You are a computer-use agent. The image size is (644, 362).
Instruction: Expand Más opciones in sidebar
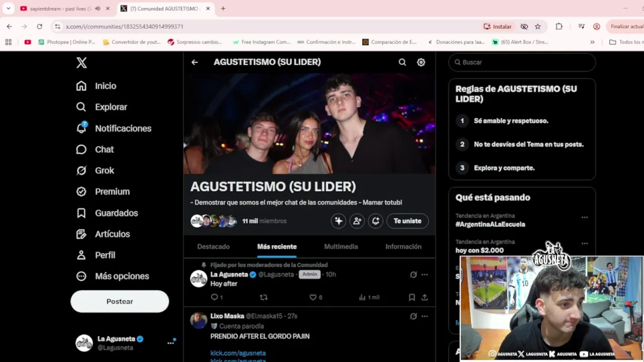[112, 276]
